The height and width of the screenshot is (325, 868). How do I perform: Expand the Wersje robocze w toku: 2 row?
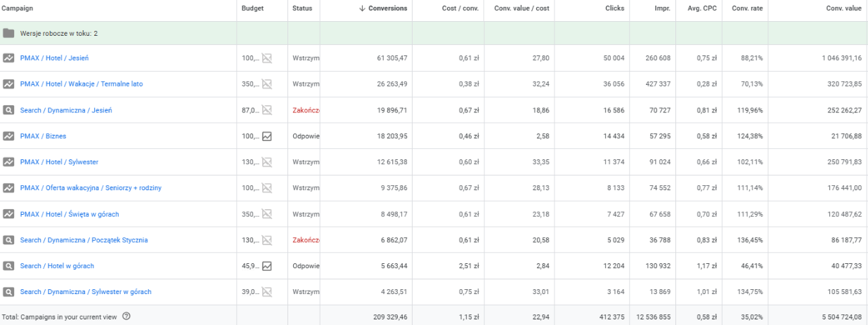pos(434,33)
